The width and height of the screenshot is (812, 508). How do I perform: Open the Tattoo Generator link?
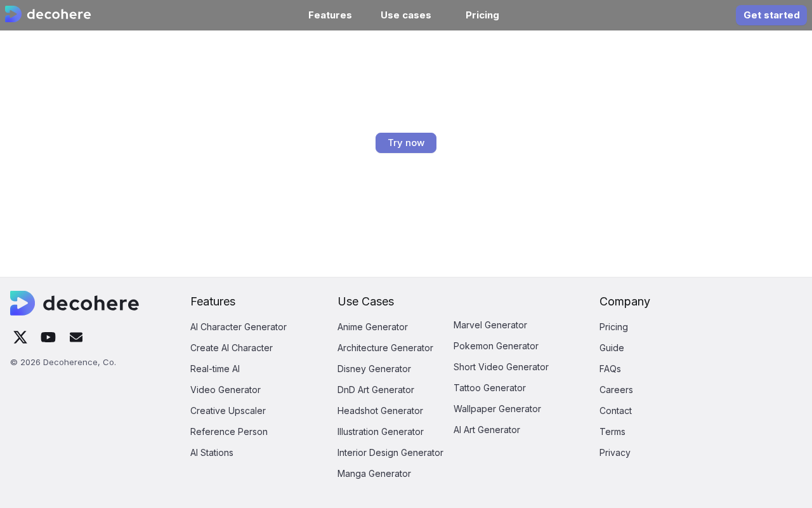point(490,388)
